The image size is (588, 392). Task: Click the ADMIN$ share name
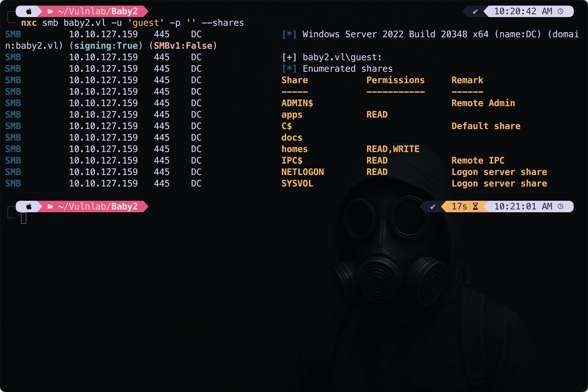[x=297, y=103]
